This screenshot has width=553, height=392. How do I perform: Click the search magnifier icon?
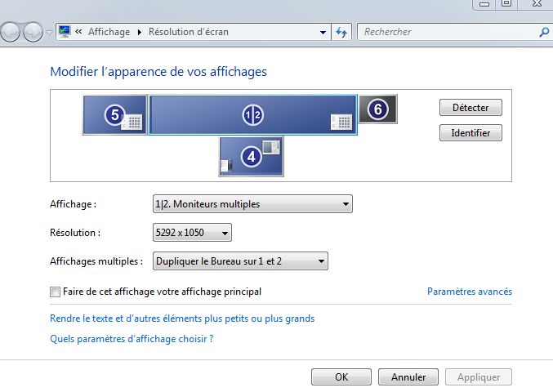point(544,32)
